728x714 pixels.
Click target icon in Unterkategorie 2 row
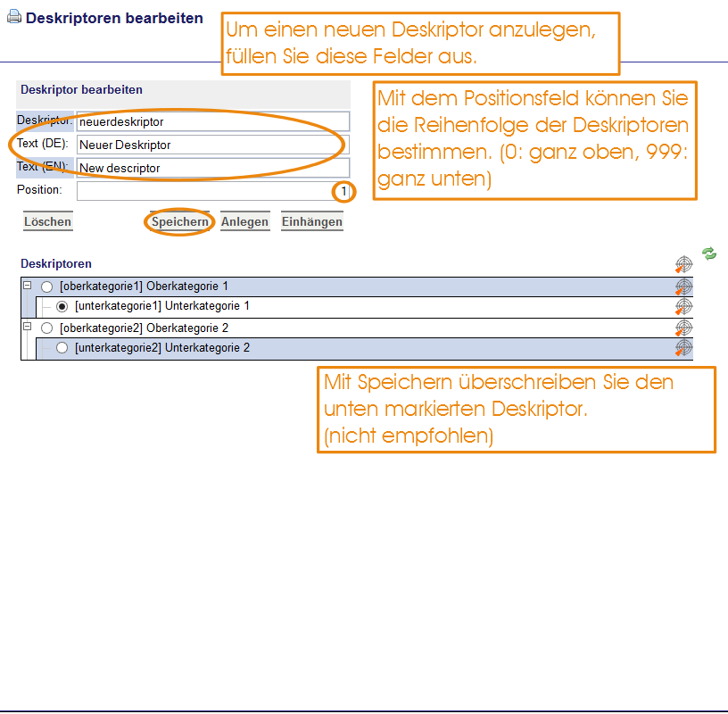pos(683,347)
